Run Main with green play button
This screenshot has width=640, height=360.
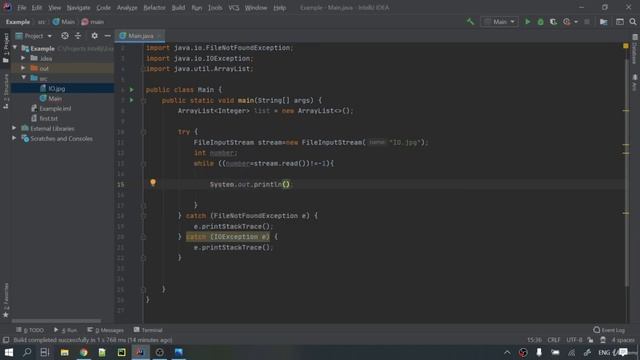click(527, 22)
